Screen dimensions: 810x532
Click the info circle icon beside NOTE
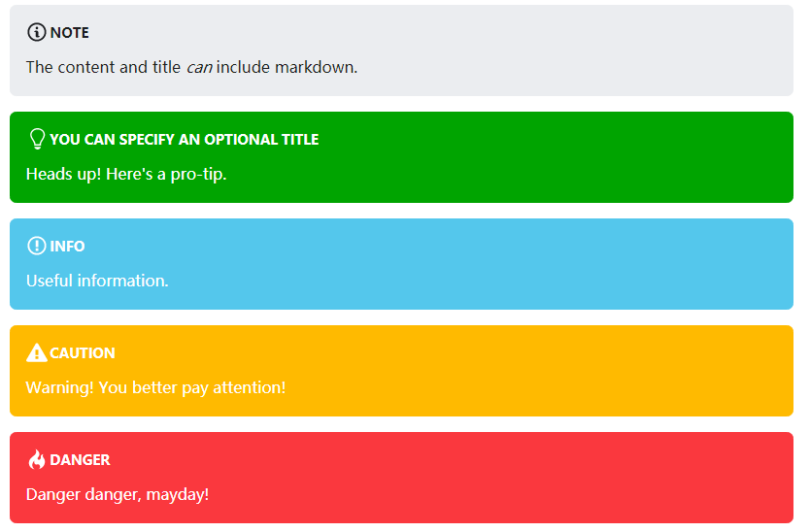(36, 32)
